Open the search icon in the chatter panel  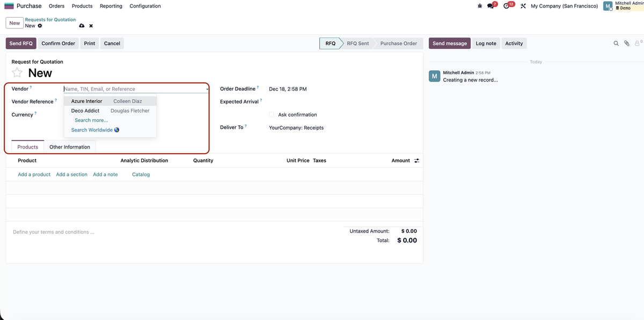coord(616,43)
